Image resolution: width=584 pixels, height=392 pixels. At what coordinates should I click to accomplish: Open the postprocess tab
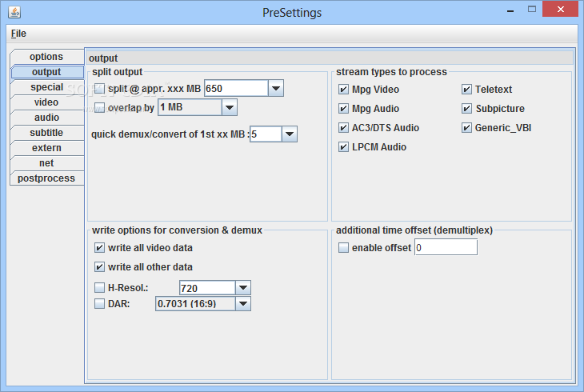(46, 178)
